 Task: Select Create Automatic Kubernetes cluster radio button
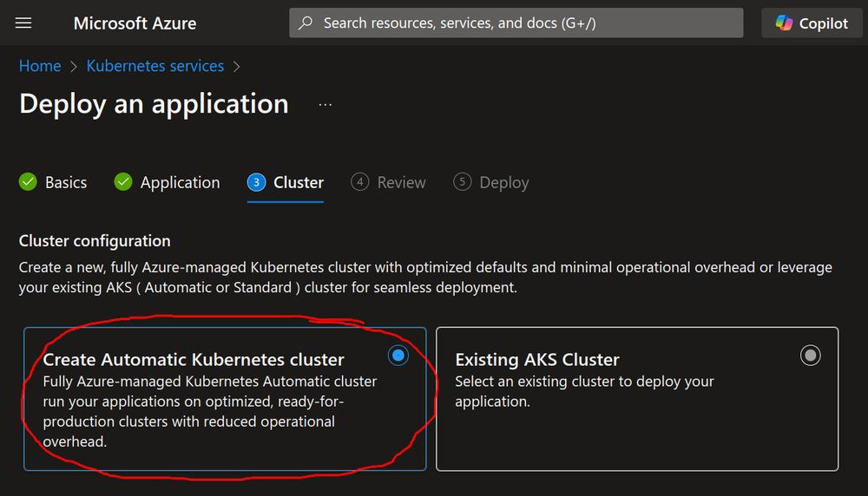click(398, 355)
